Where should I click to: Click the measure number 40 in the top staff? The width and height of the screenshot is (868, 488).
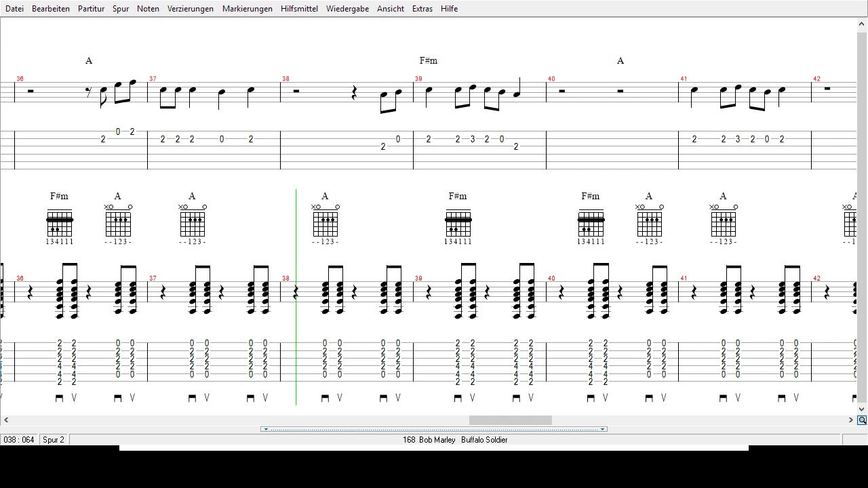tap(552, 79)
